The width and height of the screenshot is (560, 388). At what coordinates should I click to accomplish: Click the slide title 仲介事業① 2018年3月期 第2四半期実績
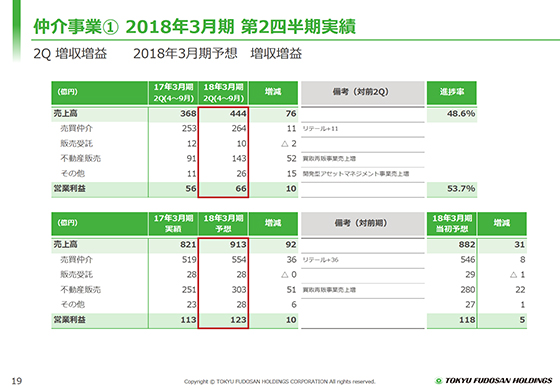tap(194, 26)
